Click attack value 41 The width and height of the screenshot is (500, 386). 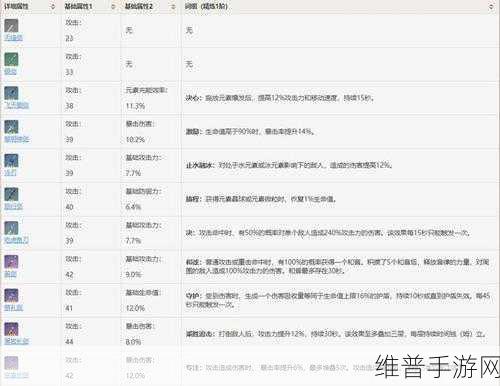click(69, 308)
